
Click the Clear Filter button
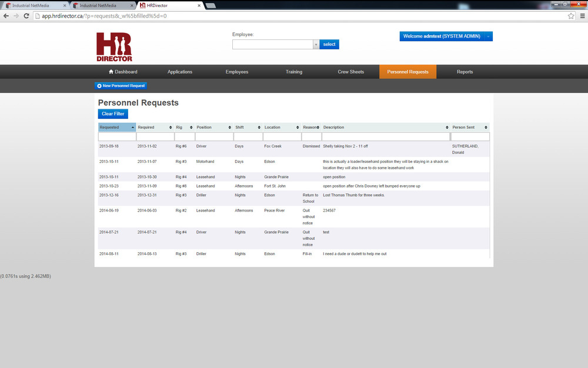(113, 113)
